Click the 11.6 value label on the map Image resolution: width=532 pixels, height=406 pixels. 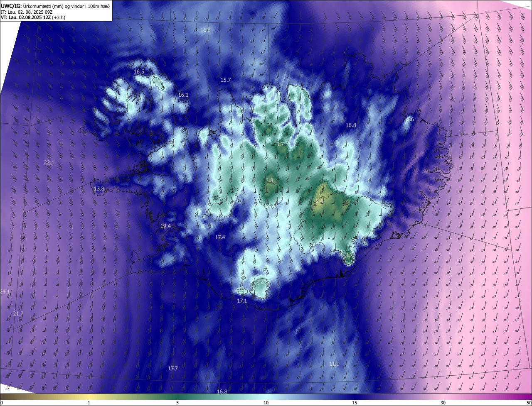[x=205, y=30]
